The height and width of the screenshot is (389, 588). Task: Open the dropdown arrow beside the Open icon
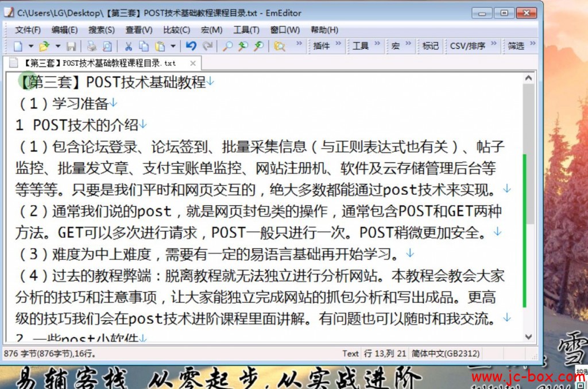[57, 47]
